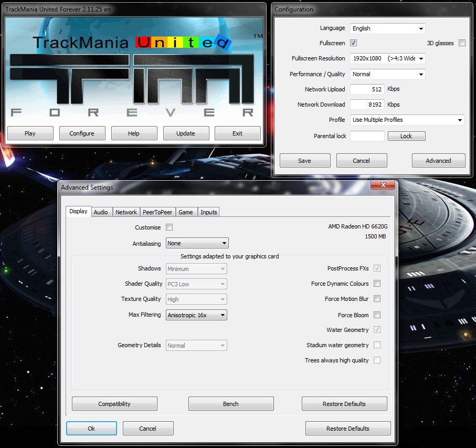This screenshot has height=448, width=476.
Task: Switch to the Audio tab
Action: [101, 212]
